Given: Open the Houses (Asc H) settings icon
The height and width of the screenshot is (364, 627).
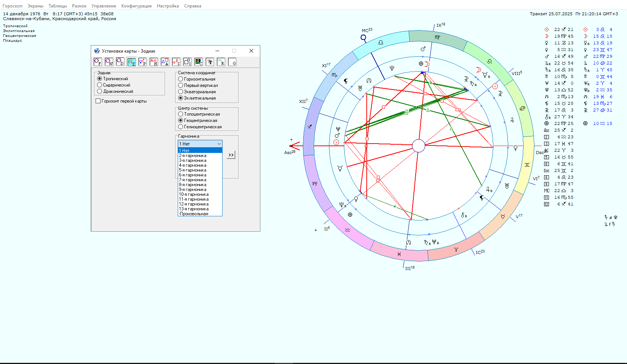Looking at the screenshot, I should tap(154, 62).
